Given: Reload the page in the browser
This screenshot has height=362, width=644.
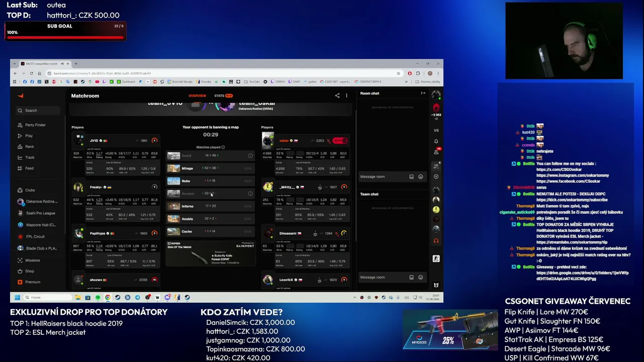Looking at the screenshot, I should pyautogui.click(x=31, y=73).
